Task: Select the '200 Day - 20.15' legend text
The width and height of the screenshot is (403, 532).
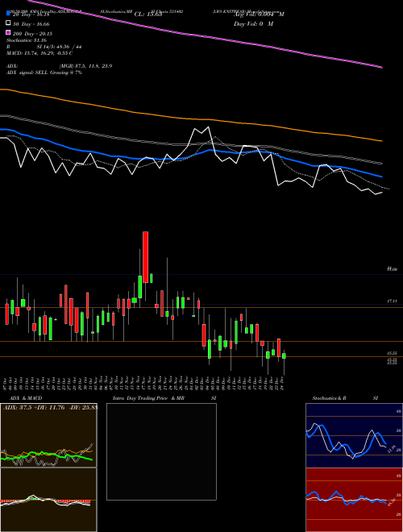Action: (x=32, y=34)
